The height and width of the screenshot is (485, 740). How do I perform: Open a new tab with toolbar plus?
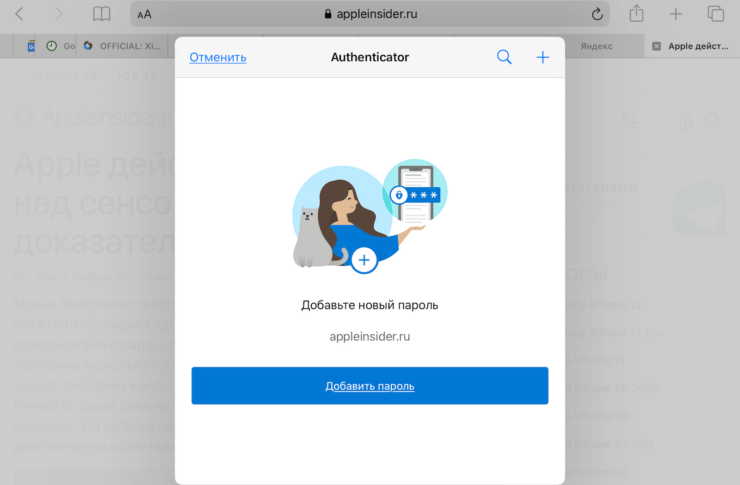676,14
